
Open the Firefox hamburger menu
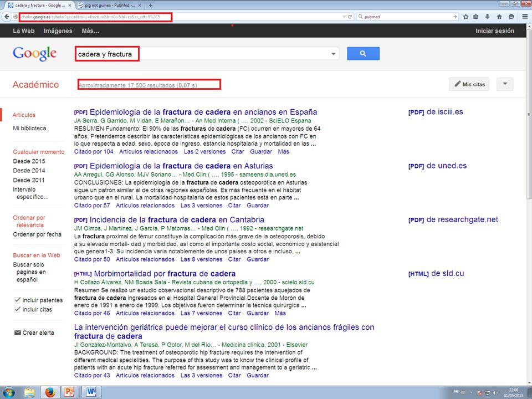click(525, 17)
